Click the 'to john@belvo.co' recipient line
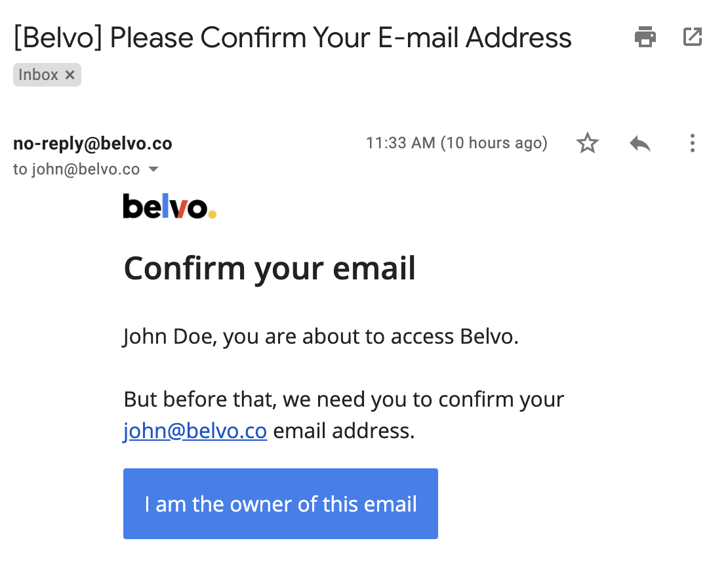728x568 pixels. click(x=76, y=169)
